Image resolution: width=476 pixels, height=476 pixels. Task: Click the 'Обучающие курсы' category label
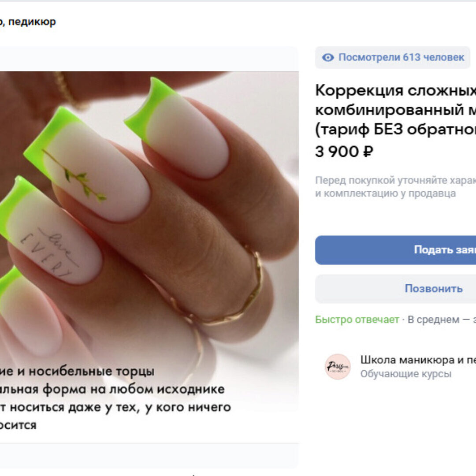click(x=406, y=374)
